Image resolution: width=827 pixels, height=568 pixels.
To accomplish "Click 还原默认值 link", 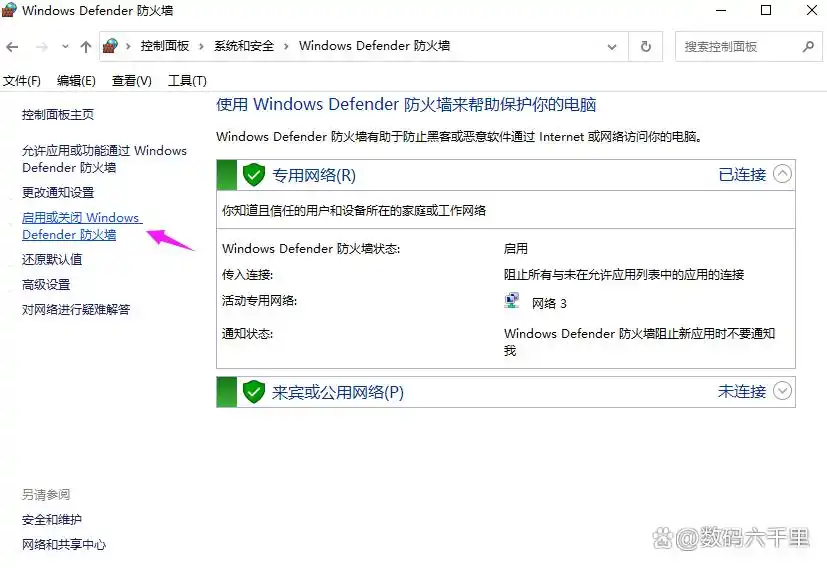I will [x=52, y=259].
